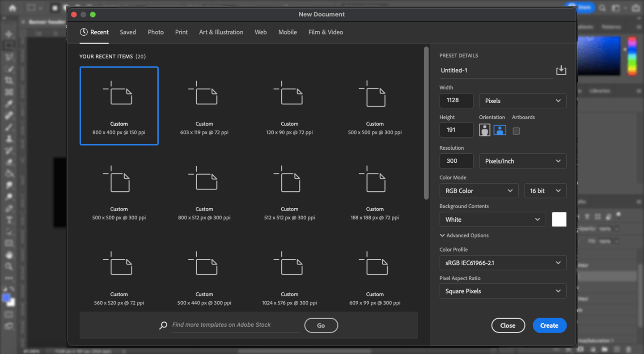Open the RGB Color mode dropdown
This screenshot has height=354, width=644.
pos(479,190)
